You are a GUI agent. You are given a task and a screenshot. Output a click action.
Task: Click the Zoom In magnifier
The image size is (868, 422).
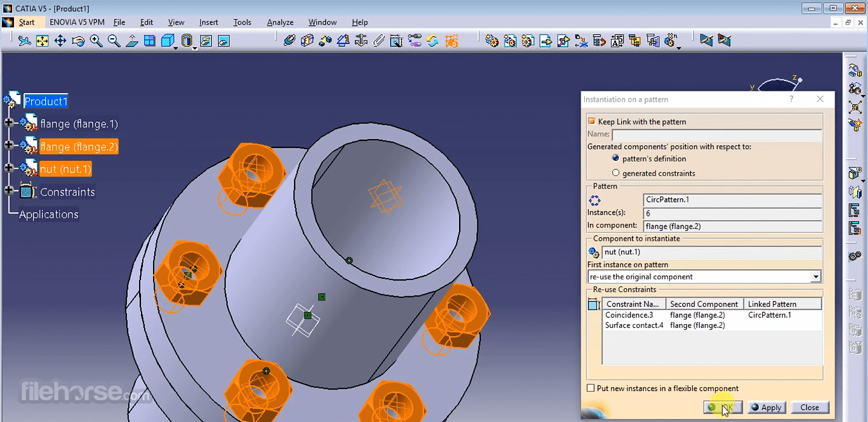point(96,41)
